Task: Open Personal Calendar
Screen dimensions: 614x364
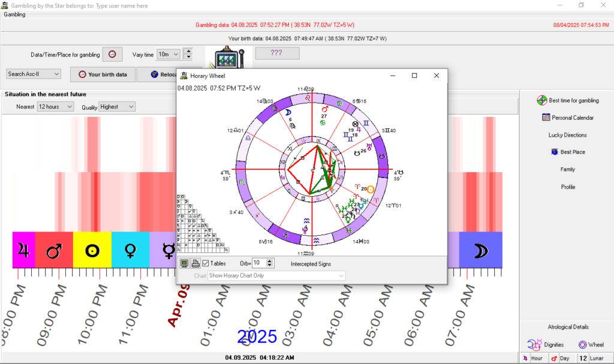Action: 568,118
